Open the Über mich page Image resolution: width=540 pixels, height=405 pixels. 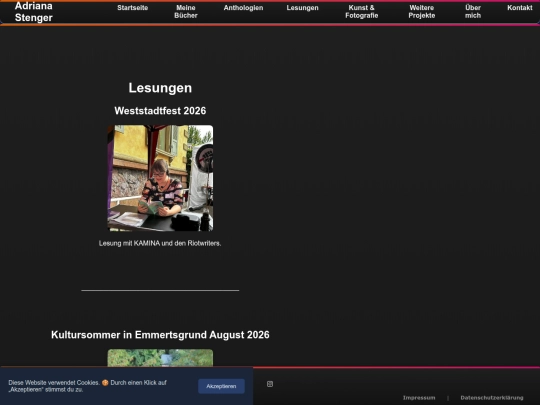[473, 11]
